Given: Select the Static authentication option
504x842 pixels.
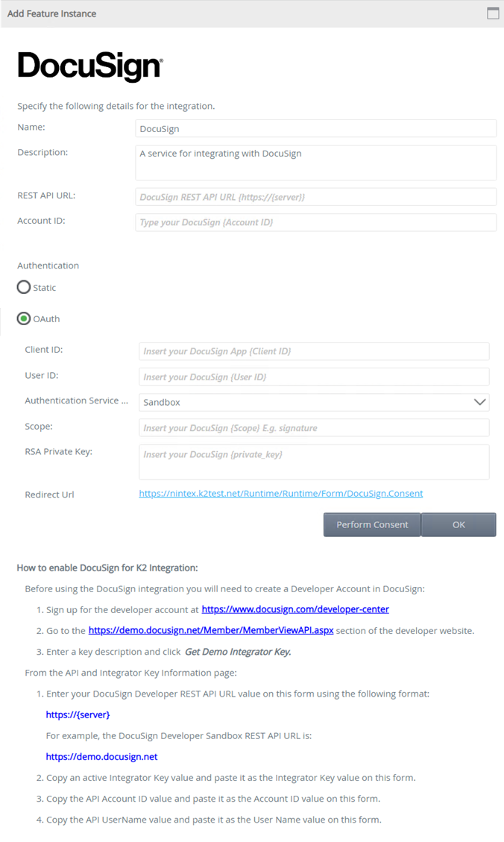Looking at the screenshot, I should pos(23,287).
